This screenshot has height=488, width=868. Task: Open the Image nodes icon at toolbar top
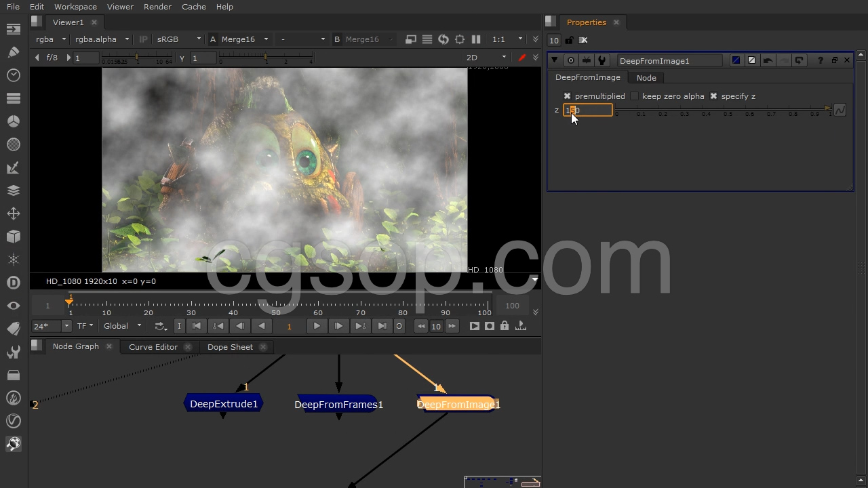[x=14, y=29]
